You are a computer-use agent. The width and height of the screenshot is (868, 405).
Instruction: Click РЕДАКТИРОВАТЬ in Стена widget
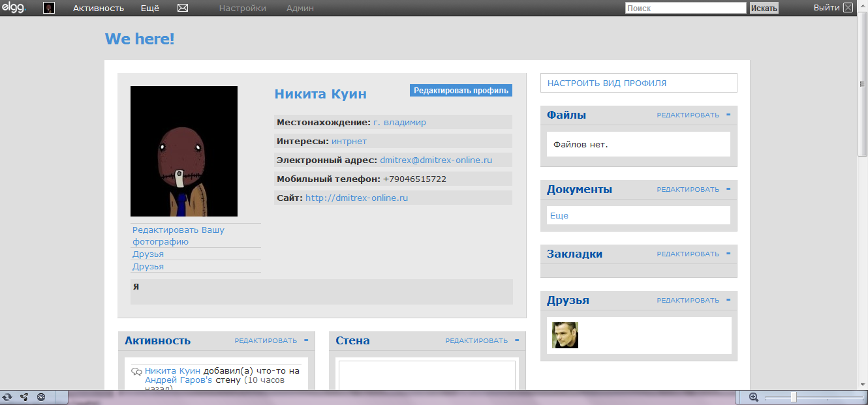[476, 341]
